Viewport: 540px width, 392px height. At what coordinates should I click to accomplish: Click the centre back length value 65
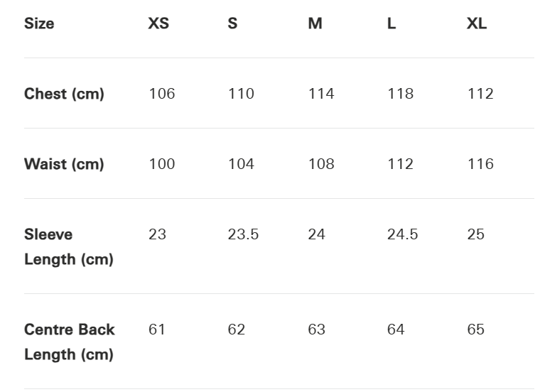pos(475,330)
